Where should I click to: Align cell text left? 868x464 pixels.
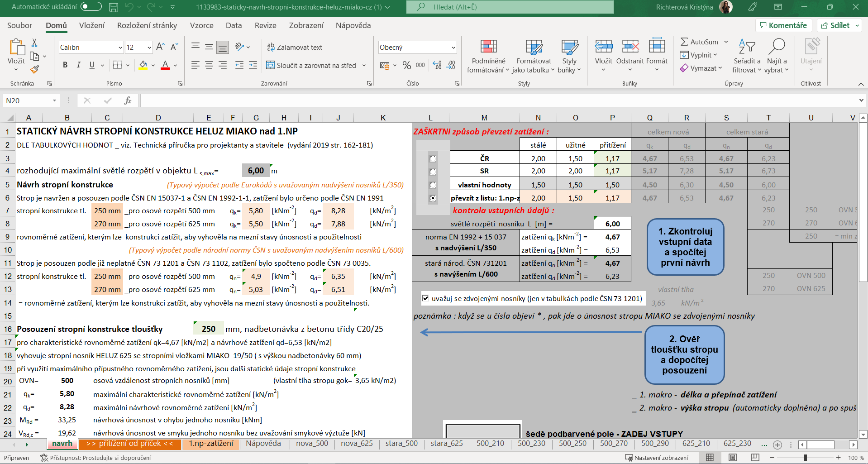coord(196,65)
